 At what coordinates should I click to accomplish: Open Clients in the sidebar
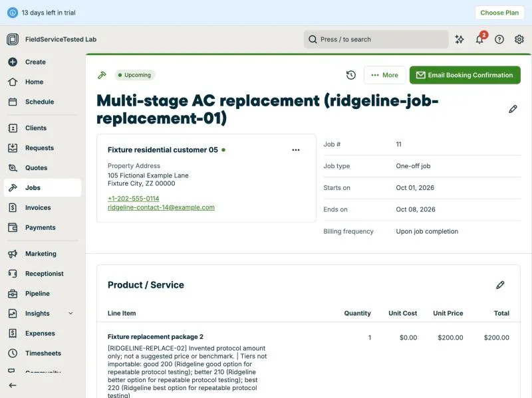click(x=43, y=128)
